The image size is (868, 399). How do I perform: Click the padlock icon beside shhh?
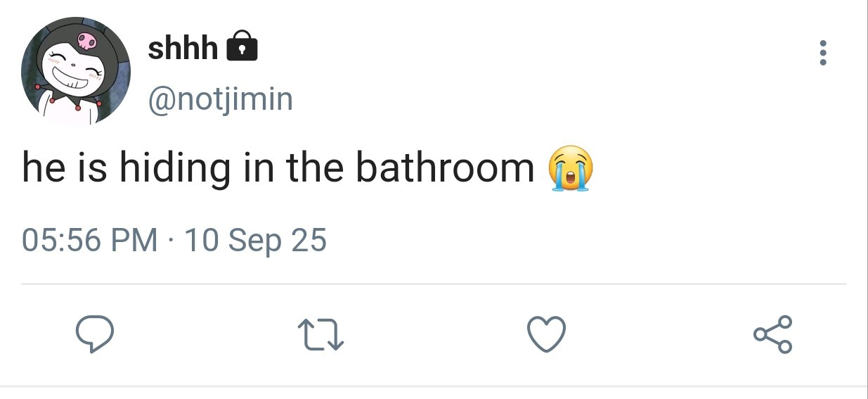pos(242,48)
